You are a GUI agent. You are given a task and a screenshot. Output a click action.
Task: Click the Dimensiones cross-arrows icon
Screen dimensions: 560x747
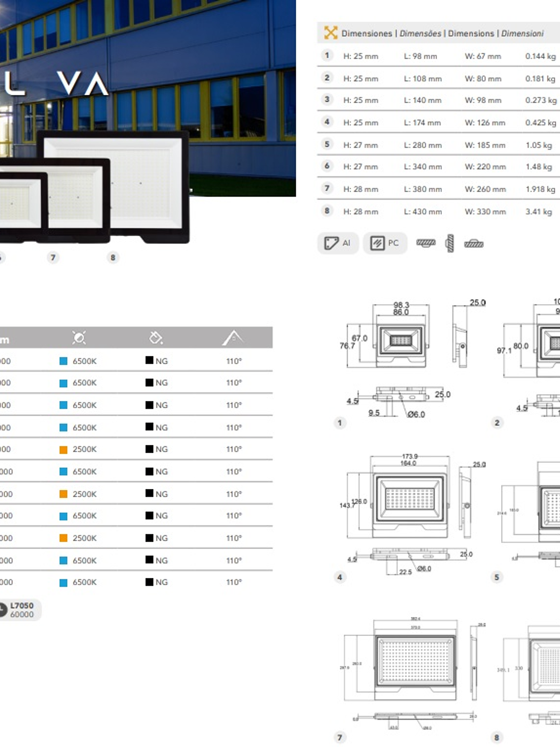tap(330, 32)
